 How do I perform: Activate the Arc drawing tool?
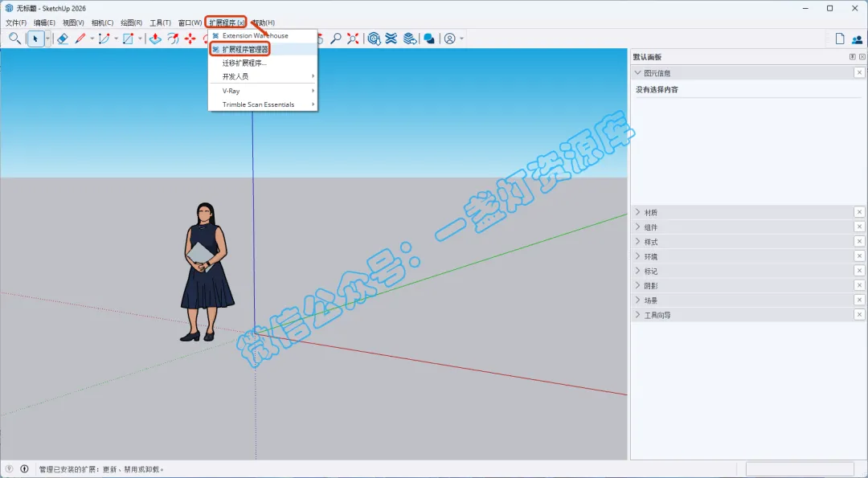pyautogui.click(x=104, y=39)
